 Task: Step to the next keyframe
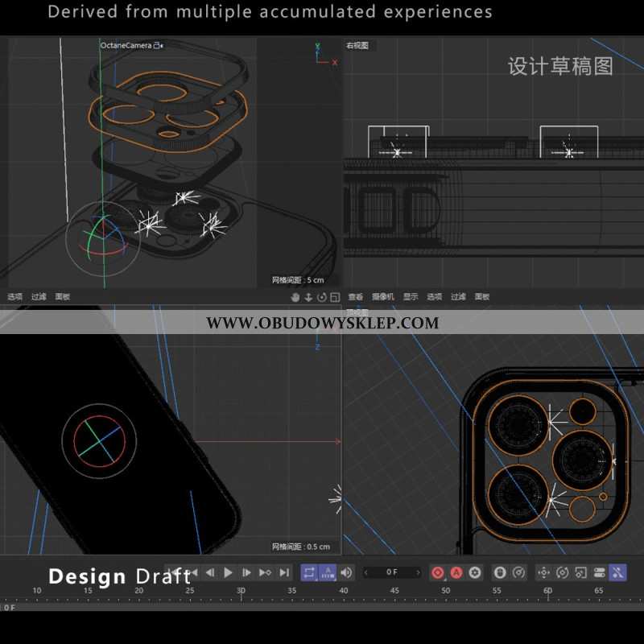pyautogui.click(x=266, y=572)
